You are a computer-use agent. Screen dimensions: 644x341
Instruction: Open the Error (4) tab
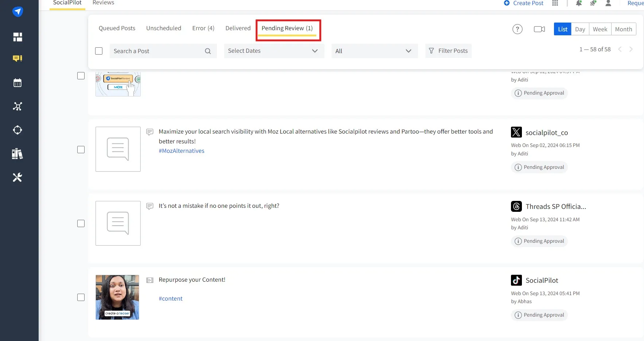[x=203, y=28]
